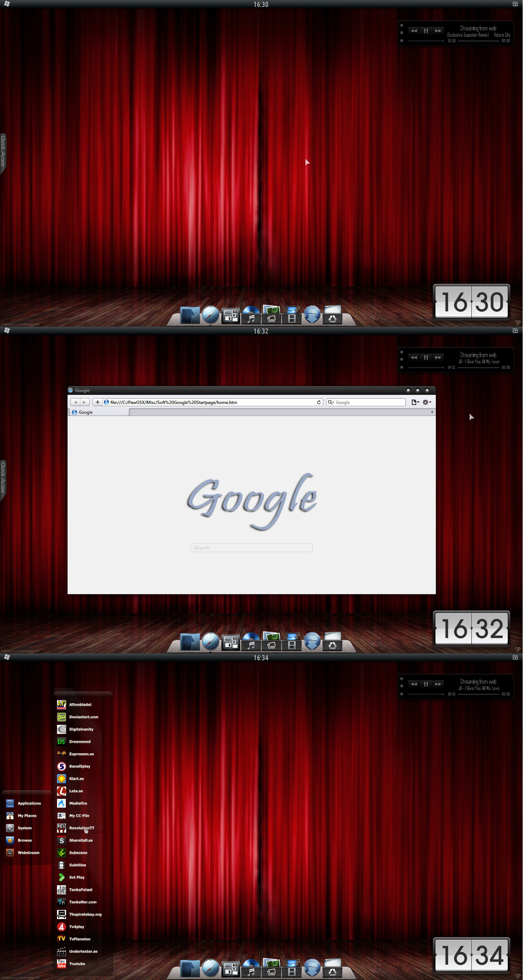Open window-switcher dock icon on 16:30 desktop

pos(231,316)
